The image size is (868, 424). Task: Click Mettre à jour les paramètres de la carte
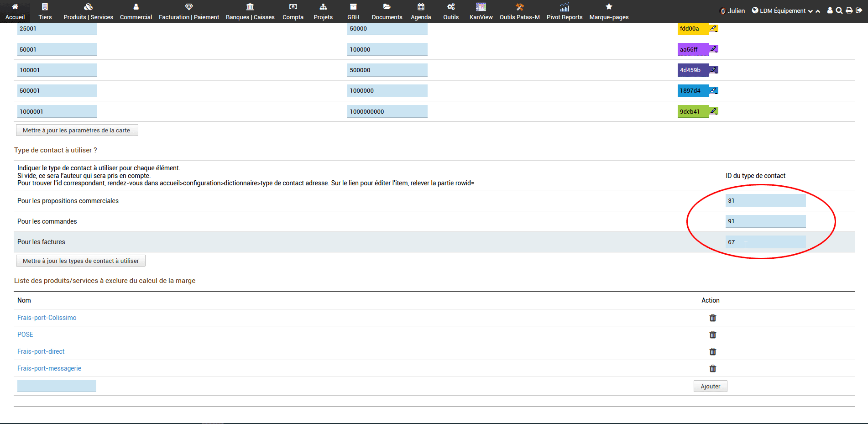pyautogui.click(x=77, y=131)
